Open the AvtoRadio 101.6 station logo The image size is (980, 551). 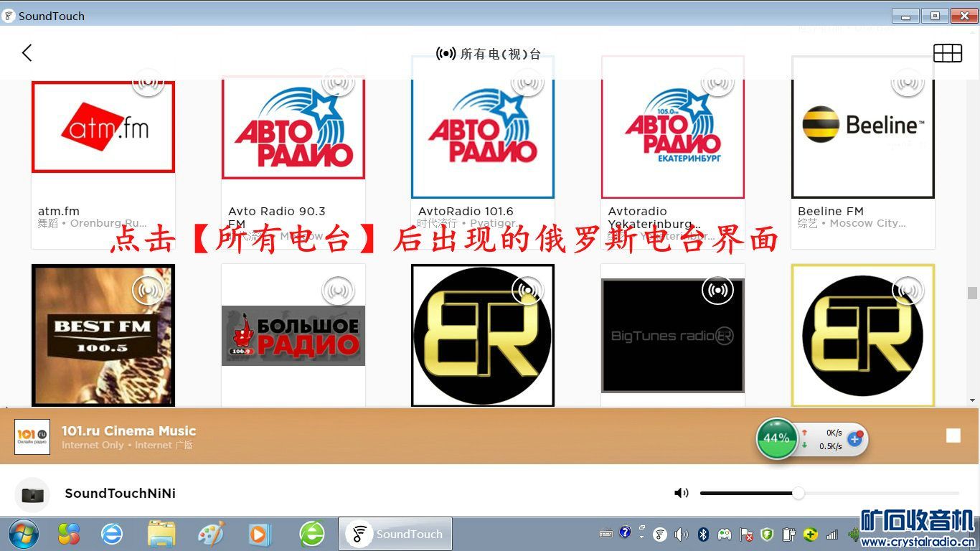click(x=483, y=127)
